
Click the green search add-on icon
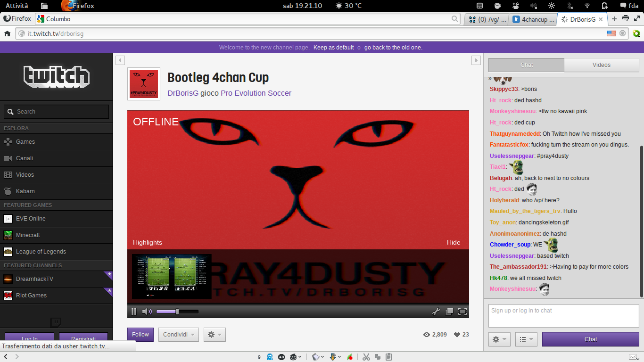pyautogui.click(x=636, y=33)
